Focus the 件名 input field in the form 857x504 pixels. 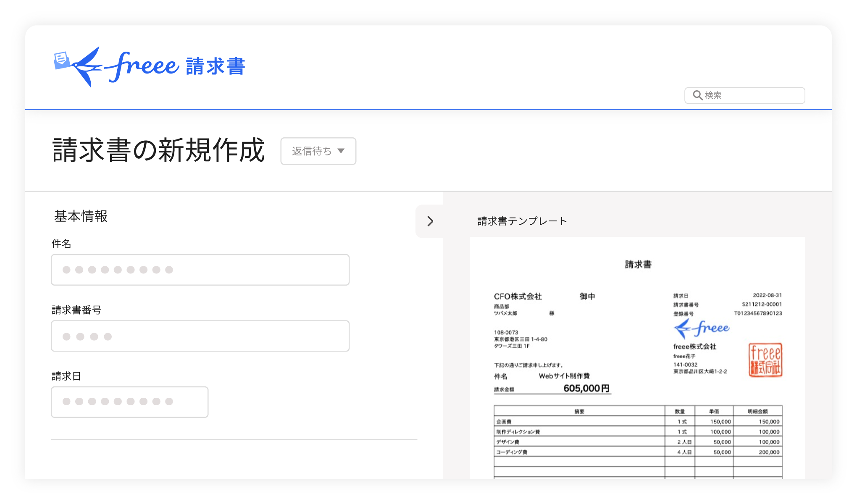(x=200, y=270)
